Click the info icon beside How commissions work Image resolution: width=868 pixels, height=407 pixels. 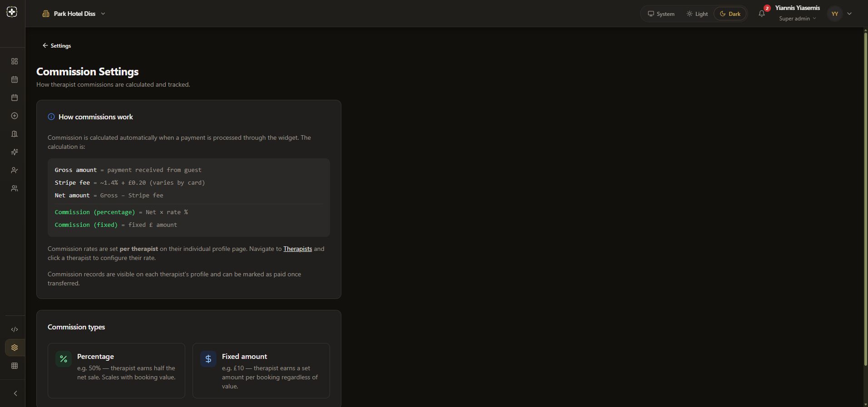tap(51, 117)
